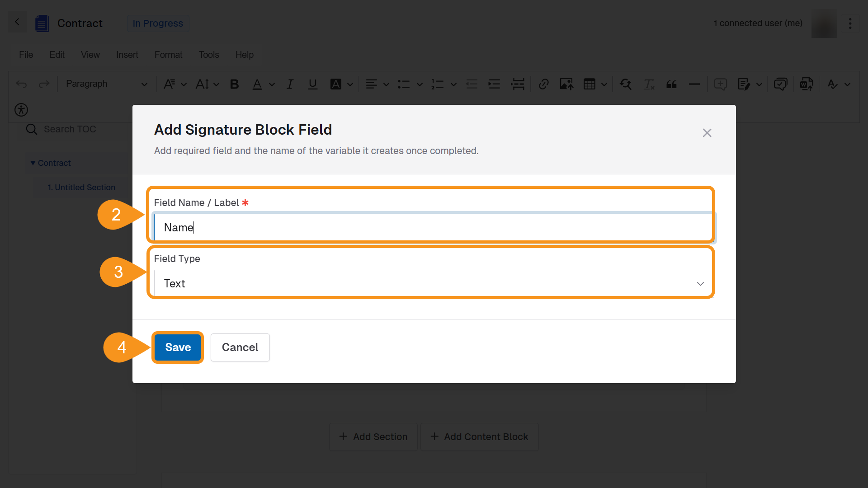868x488 pixels.
Task: Click the Bold formatting icon
Action: tap(234, 84)
